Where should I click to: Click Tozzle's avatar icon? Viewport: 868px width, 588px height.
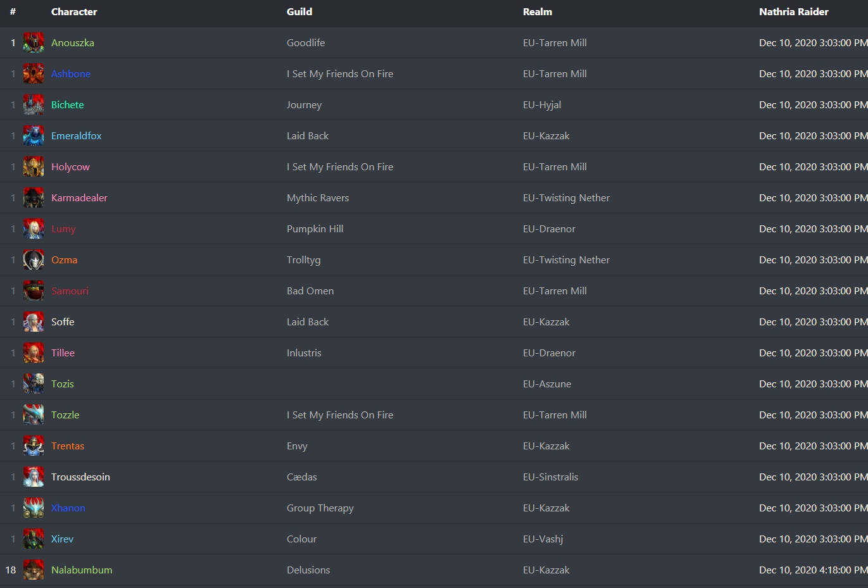click(x=34, y=415)
